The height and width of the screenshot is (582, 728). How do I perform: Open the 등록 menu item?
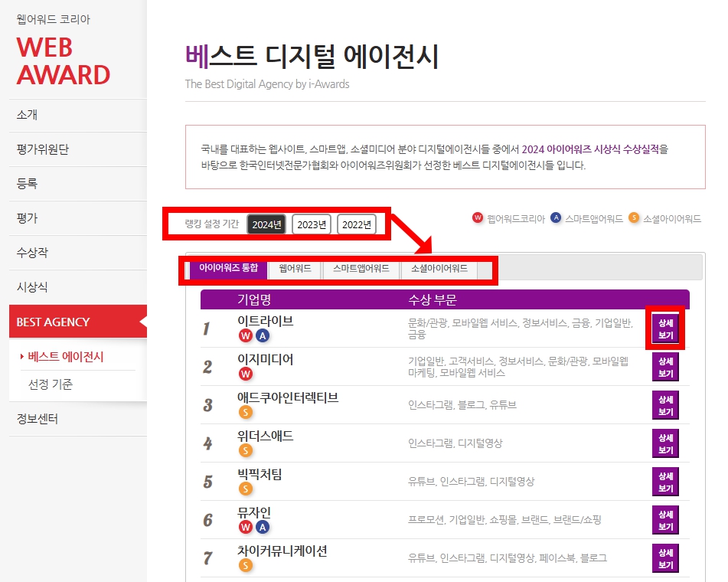(78, 184)
